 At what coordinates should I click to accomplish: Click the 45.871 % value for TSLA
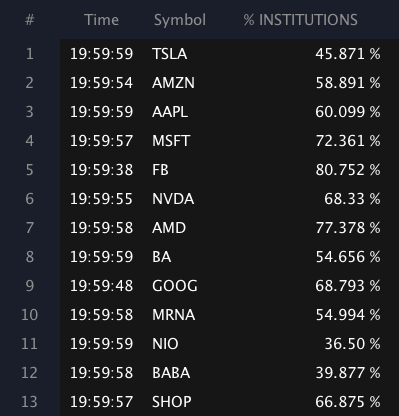pyautogui.click(x=348, y=54)
